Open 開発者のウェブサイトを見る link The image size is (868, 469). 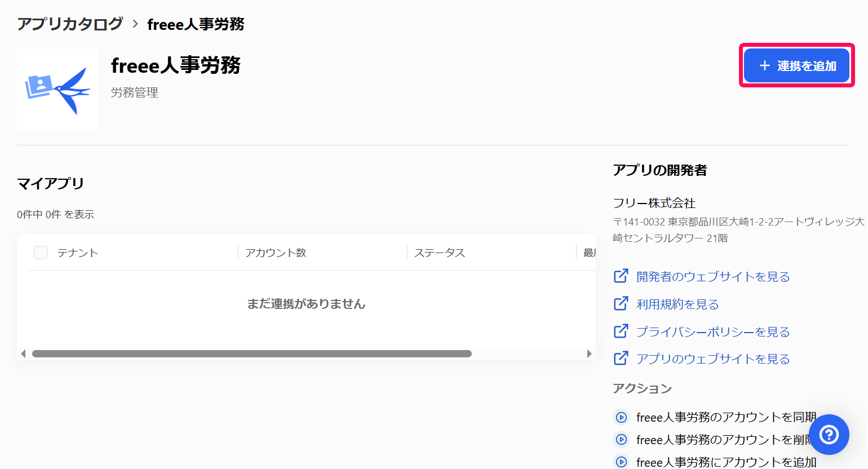tap(713, 276)
